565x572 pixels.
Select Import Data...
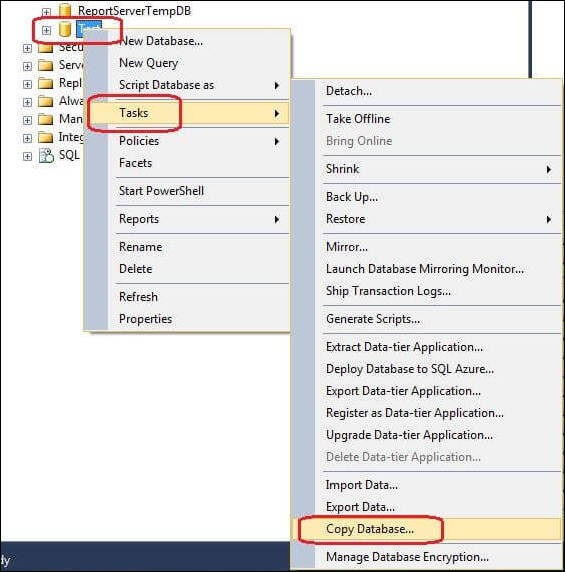(x=426, y=485)
